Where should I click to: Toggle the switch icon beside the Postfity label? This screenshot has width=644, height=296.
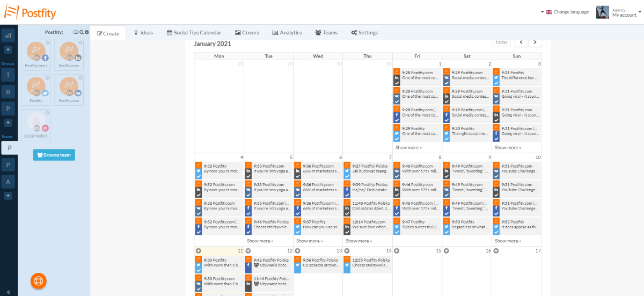click(76, 32)
